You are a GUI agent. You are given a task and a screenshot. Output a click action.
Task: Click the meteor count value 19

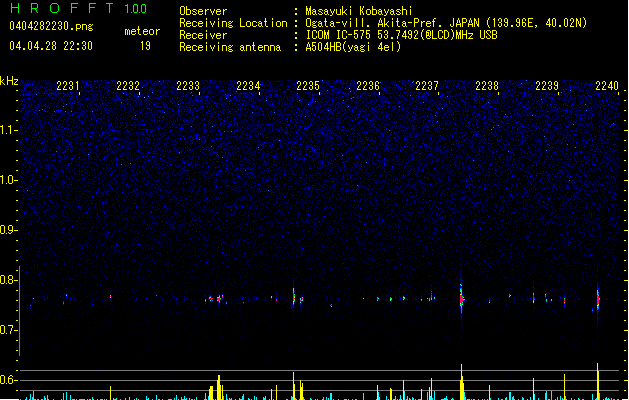pos(145,46)
